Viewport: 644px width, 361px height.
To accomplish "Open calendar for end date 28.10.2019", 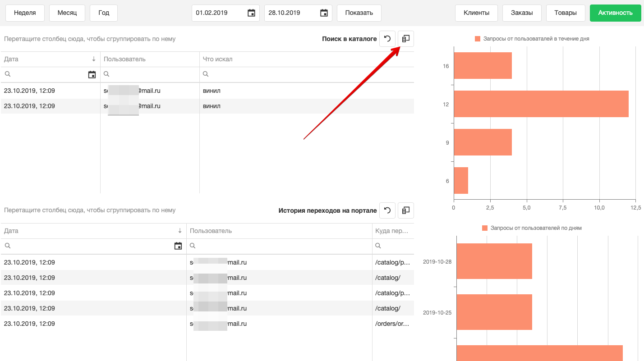I will pyautogui.click(x=324, y=13).
